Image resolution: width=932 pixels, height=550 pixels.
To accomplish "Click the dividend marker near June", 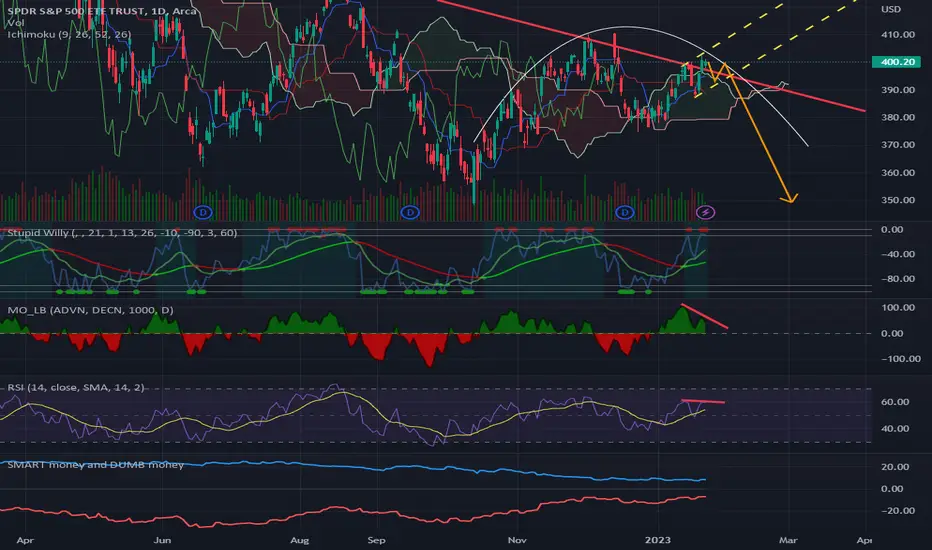I will [x=203, y=212].
